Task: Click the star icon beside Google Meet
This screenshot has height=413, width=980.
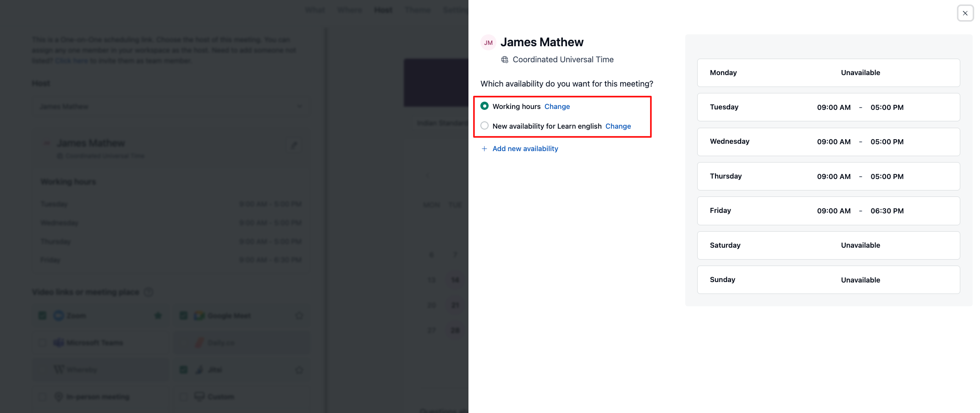Action: (299, 315)
